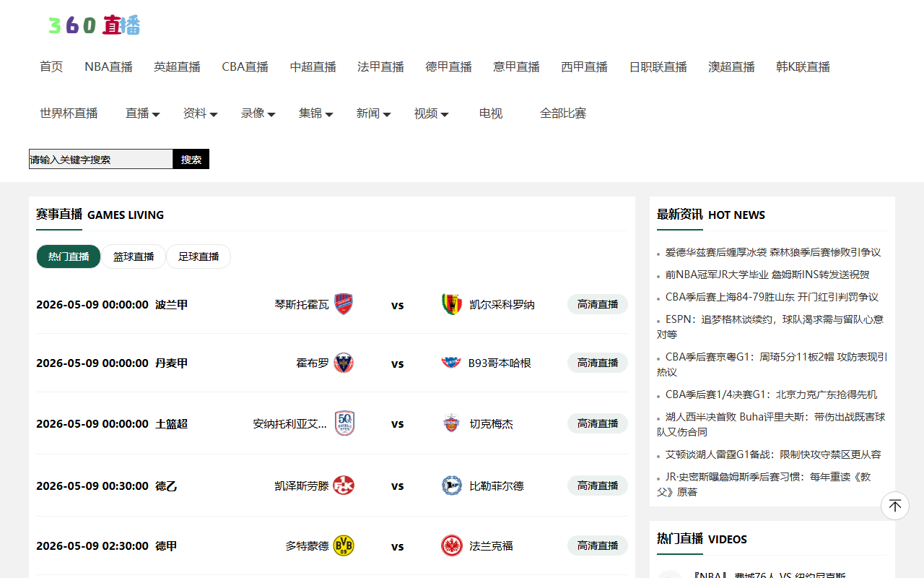924x578 pixels.
Task: Click the 切克梅杰 team logo
Action: (x=452, y=423)
